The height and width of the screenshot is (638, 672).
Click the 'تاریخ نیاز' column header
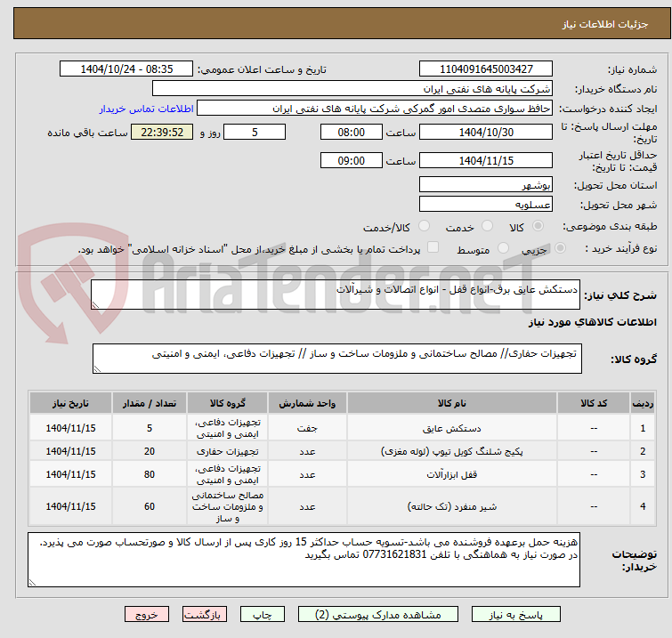coord(70,403)
